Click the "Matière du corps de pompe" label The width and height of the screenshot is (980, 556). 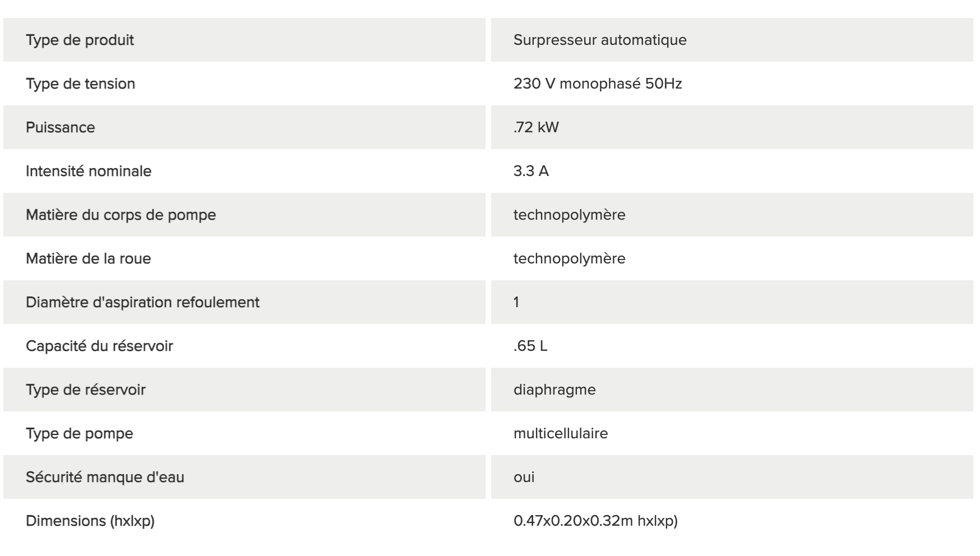point(121,215)
